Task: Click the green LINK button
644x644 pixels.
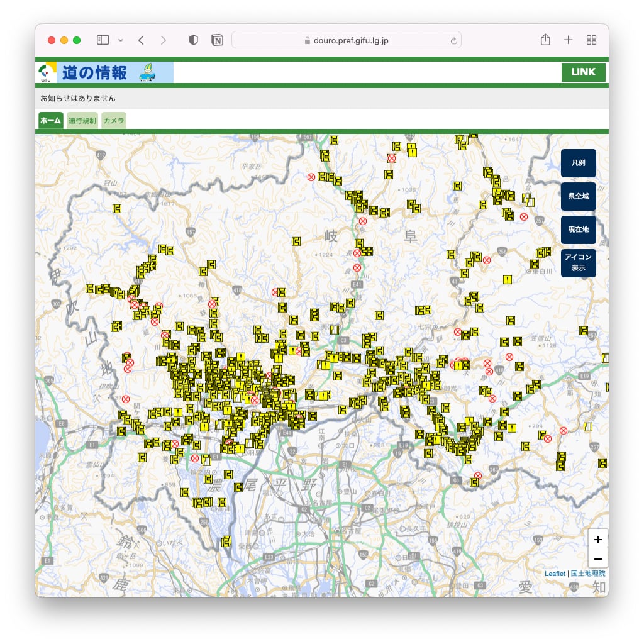Action: click(x=583, y=72)
